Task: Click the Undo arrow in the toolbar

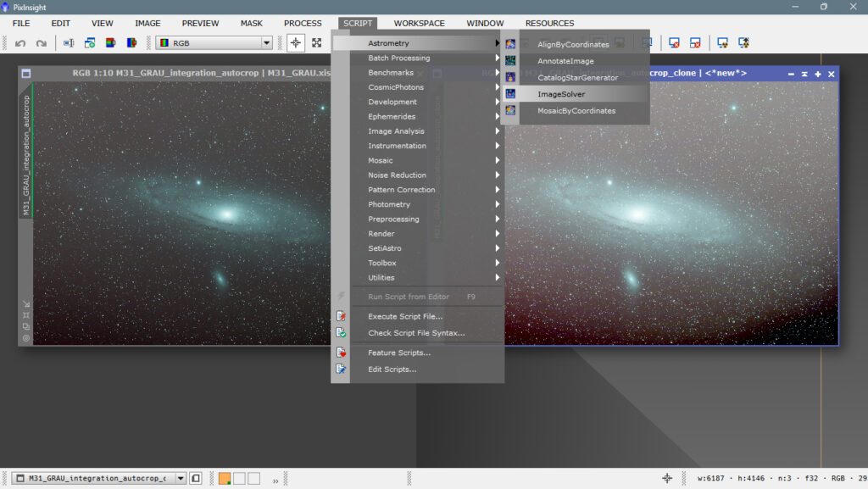Action: (x=20, y=43)
